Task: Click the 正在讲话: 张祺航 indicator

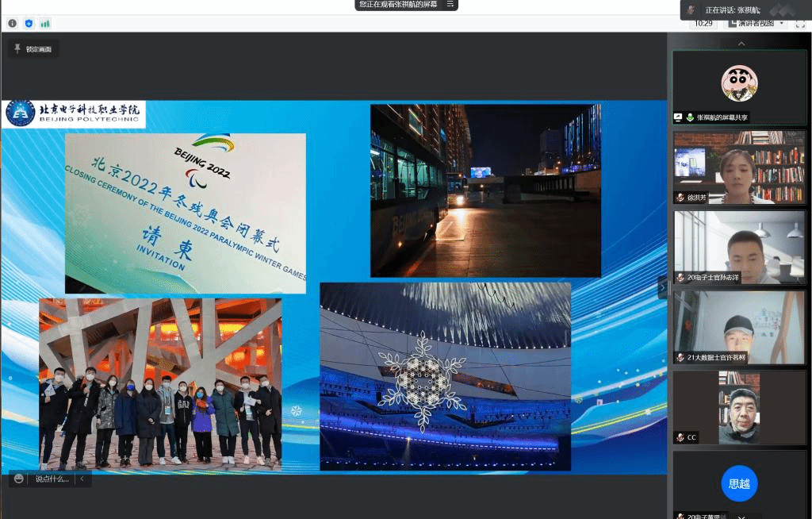Action: pyautogui.click(x=732, y=10)
